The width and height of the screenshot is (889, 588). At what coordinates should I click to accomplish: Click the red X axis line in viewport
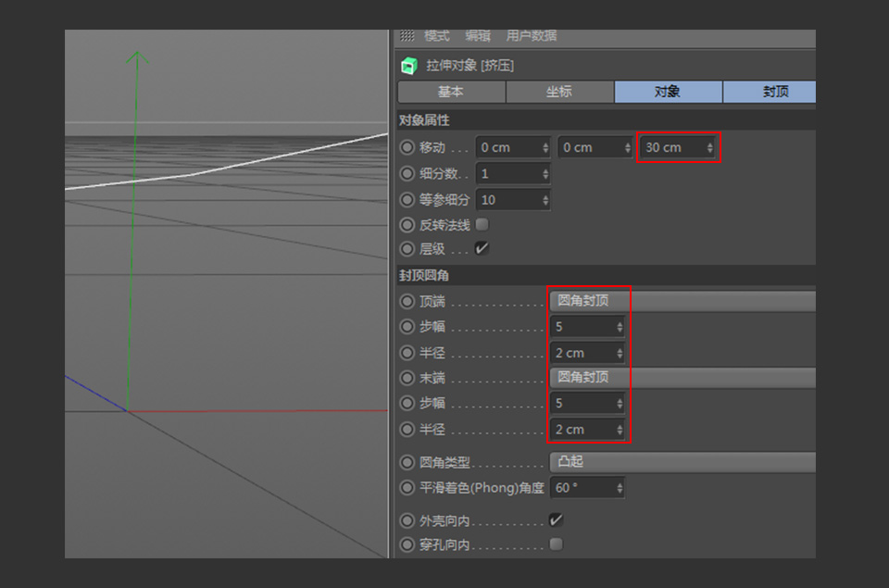pos(258,410)
